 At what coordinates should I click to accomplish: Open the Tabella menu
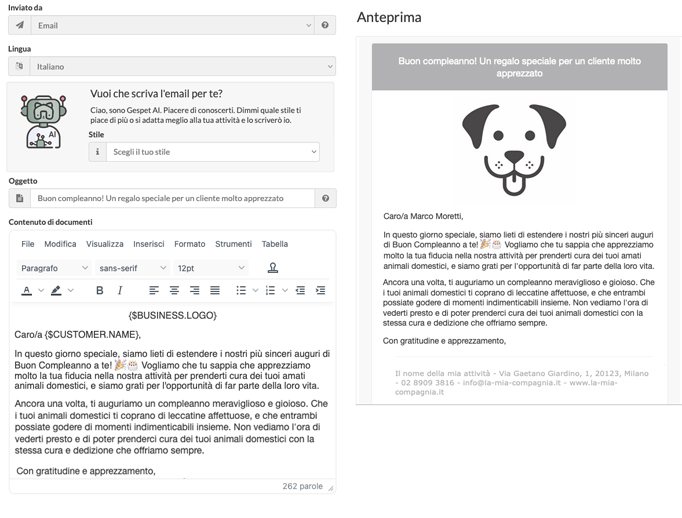click(275, 244)
